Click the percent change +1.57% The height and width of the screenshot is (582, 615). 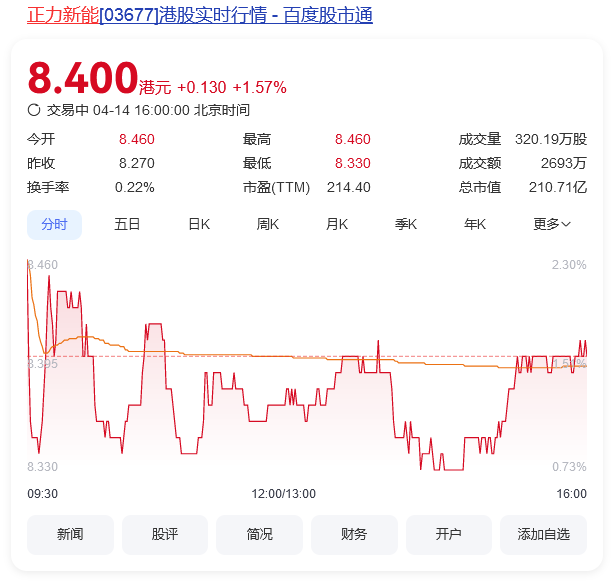pos(259,87)
